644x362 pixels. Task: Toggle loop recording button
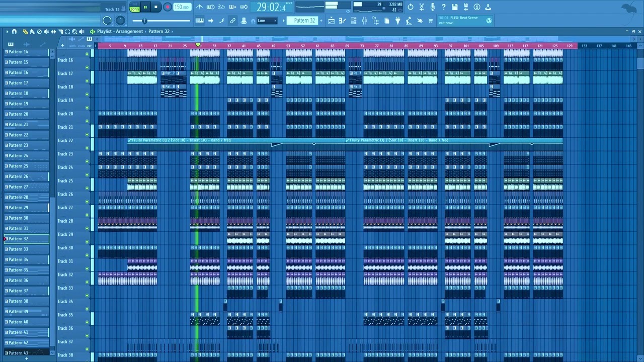[244, 7]
